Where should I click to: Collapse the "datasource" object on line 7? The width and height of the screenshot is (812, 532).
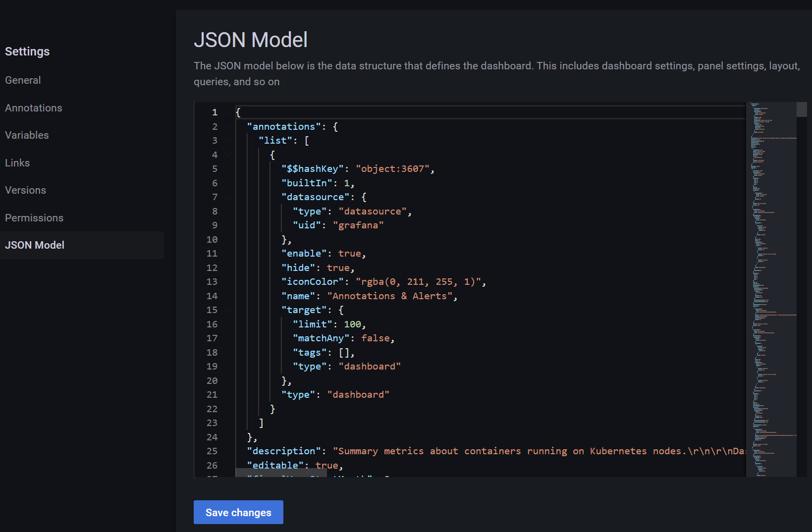coord(228,197)
